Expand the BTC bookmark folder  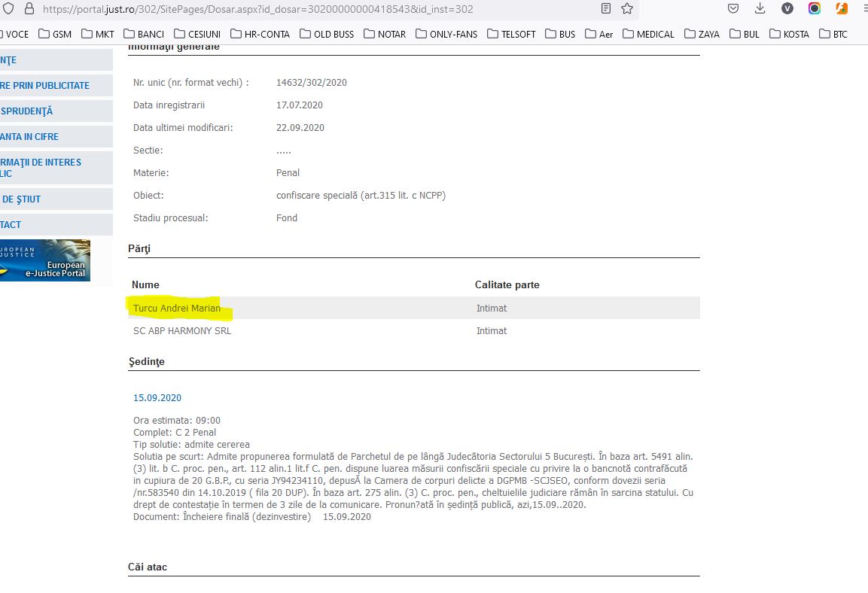point(833,34)
